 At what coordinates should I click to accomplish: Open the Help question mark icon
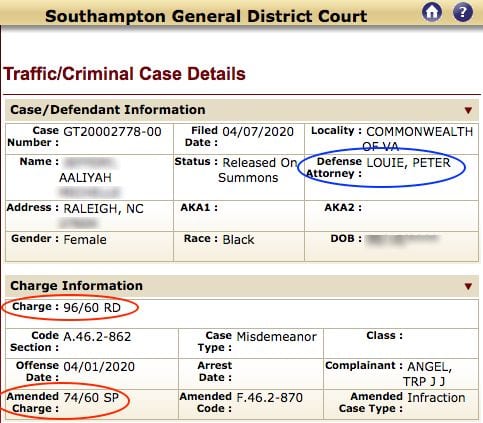[463, 12]
